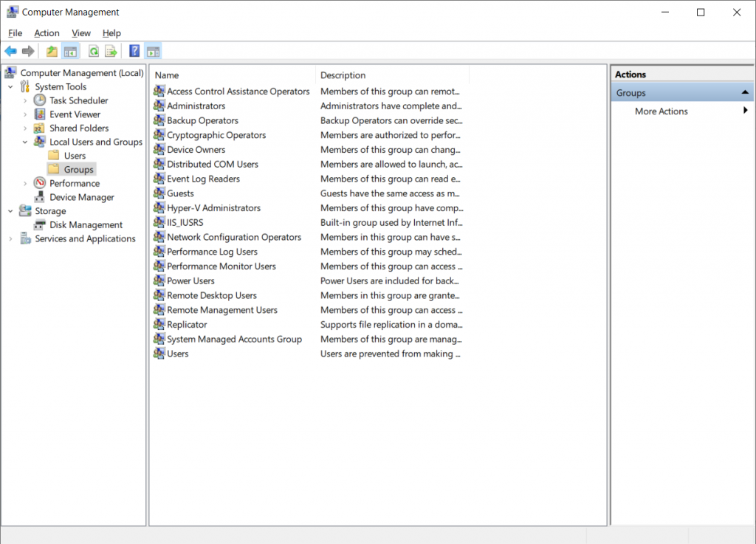Click the Guests group icon
This screenshot has width=756, height=544.
[x=159, y=193]
